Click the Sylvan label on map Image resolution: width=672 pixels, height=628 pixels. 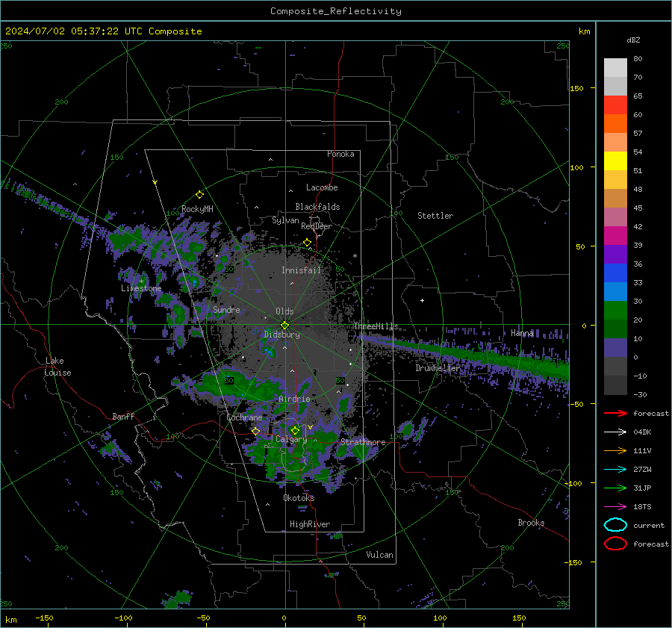tap(285, 220)
